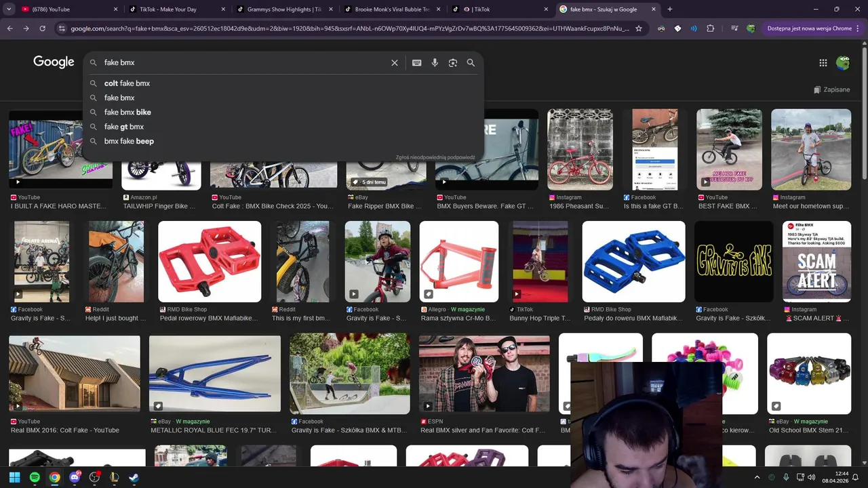Open the red BMX pedals image
The image size is (868, 488).
(210, 262)
